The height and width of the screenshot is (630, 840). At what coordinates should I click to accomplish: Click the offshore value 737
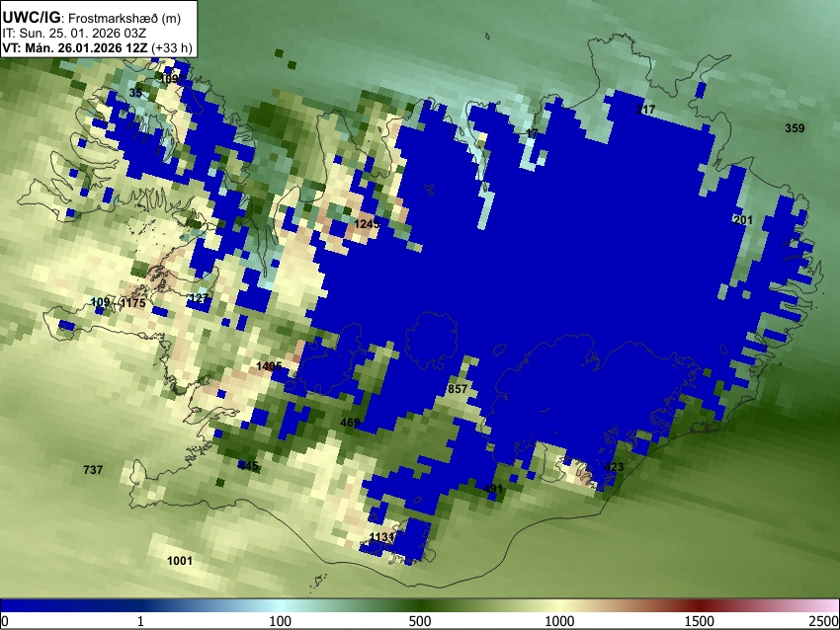93,469
